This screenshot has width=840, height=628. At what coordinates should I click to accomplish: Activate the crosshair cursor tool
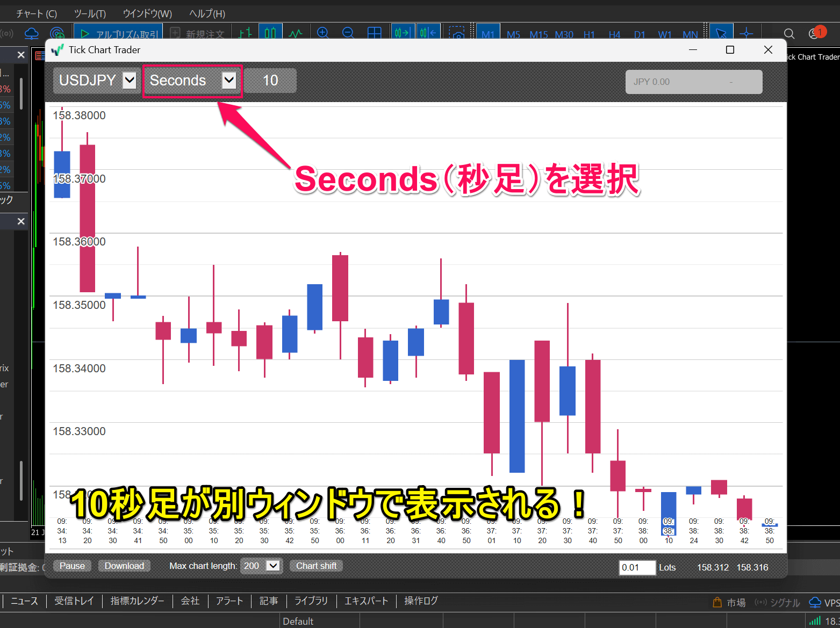(x=746, y=33)
